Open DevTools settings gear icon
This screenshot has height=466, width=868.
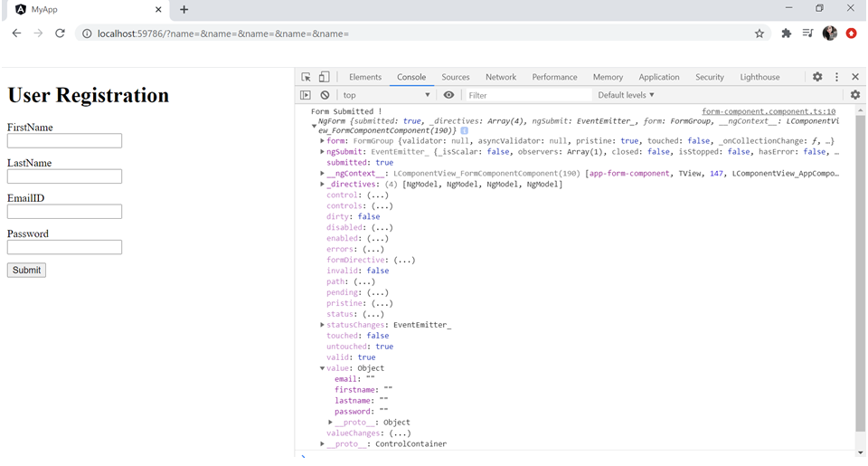pos(817,77)
